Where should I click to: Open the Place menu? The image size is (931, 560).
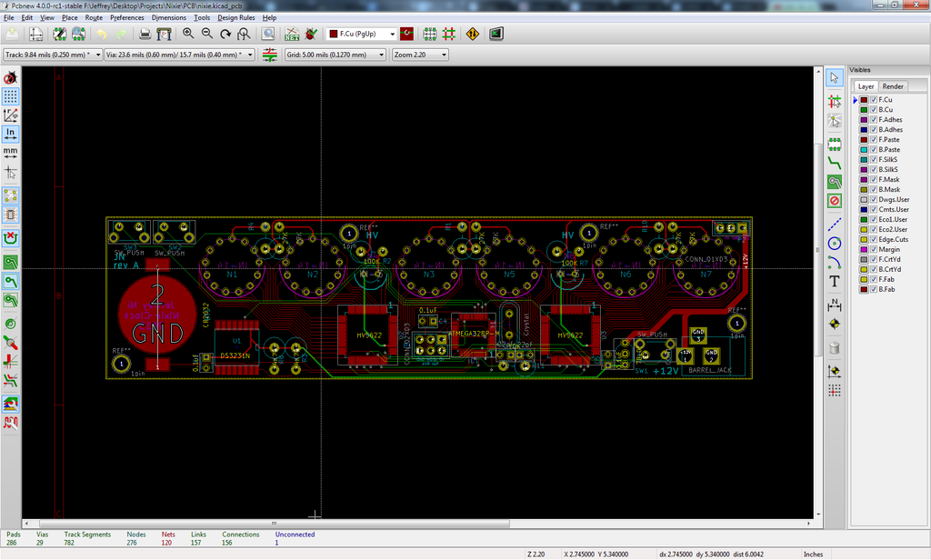pyautogui.click(x=69, y=18)
